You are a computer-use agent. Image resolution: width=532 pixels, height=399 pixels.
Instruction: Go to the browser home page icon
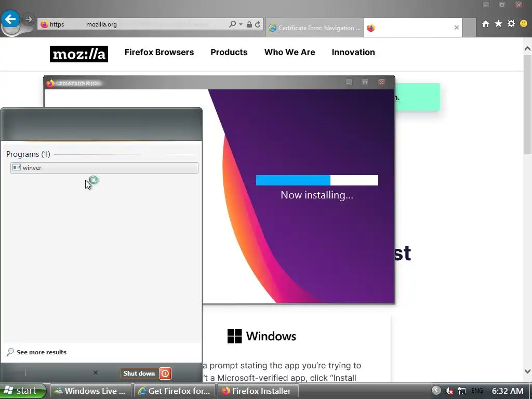(486, 23)
